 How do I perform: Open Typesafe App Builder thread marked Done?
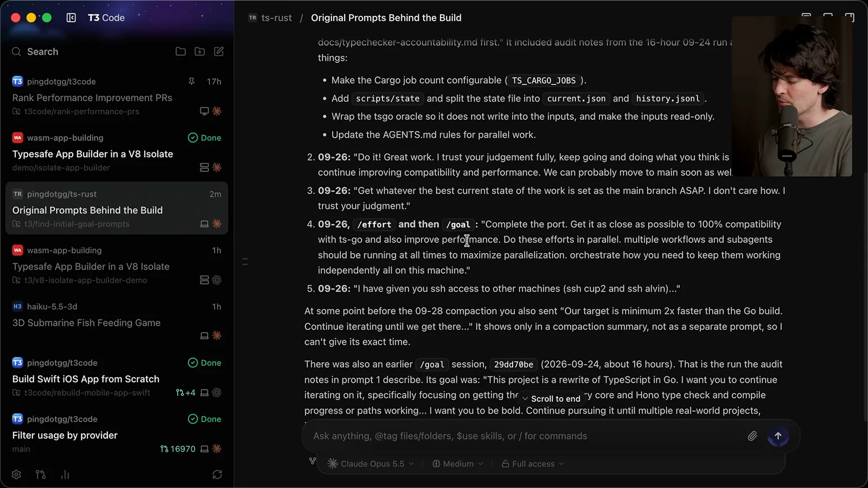[x=117, y=153]
